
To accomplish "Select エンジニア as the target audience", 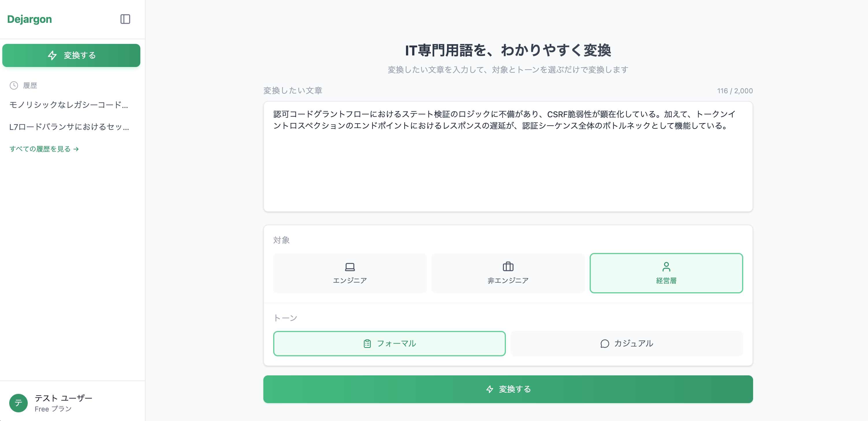I will point(350,273).
